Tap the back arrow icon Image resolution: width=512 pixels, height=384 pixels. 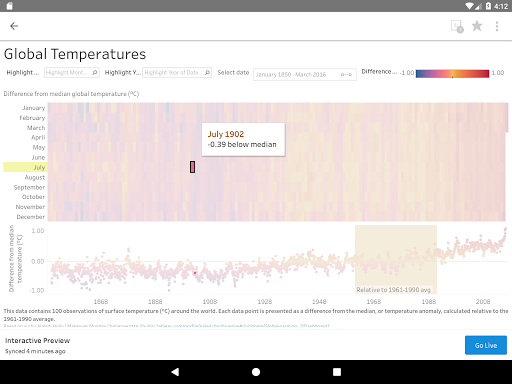[14, 26]
